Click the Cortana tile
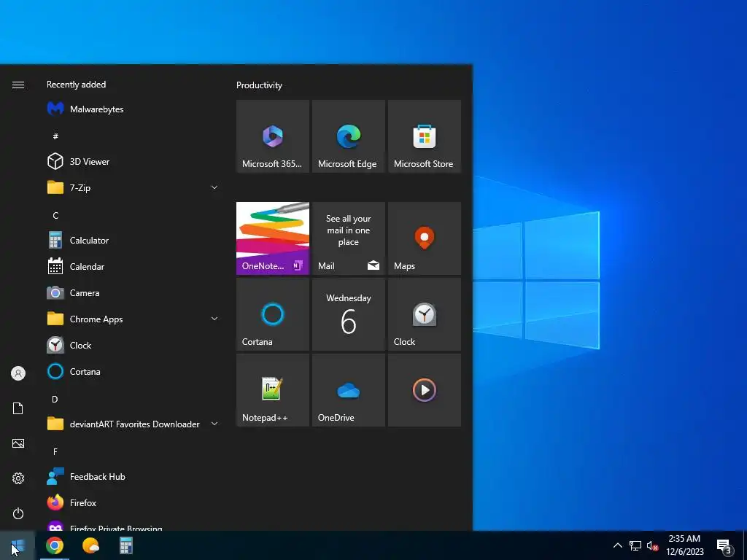Viewport: 747px width, 560px height. point(273,314)
